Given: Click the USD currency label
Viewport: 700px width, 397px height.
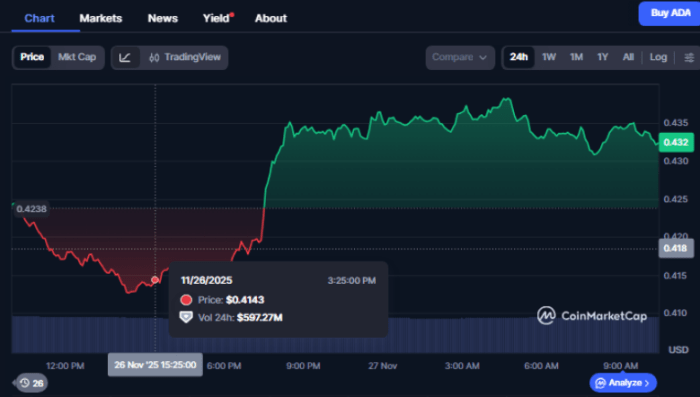Looking at the screenshot, I should coord(678,350).
